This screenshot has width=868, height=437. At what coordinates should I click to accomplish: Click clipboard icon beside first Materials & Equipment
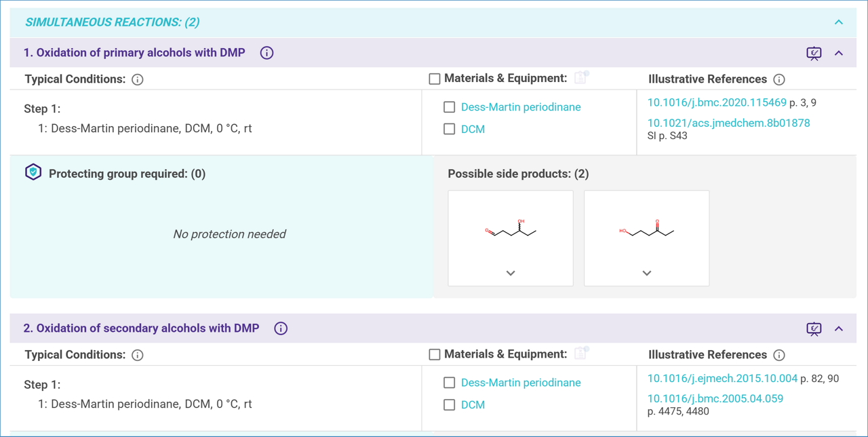581,78
